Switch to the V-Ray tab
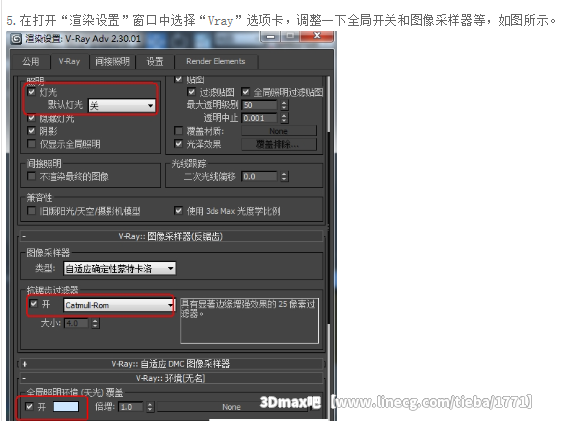Viewport: 572px width, 421px height. coord(69,61)
